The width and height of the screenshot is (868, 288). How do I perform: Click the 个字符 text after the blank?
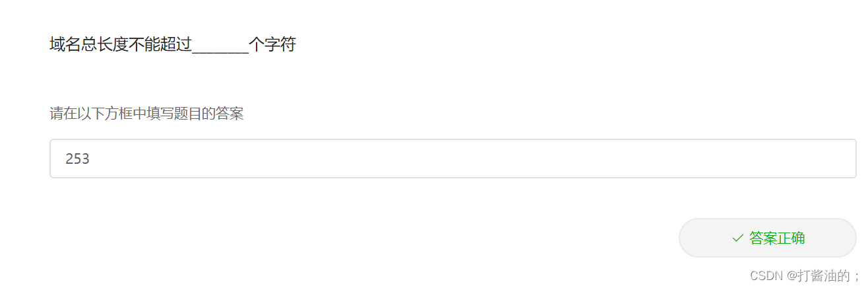click(x=272, y=45)
